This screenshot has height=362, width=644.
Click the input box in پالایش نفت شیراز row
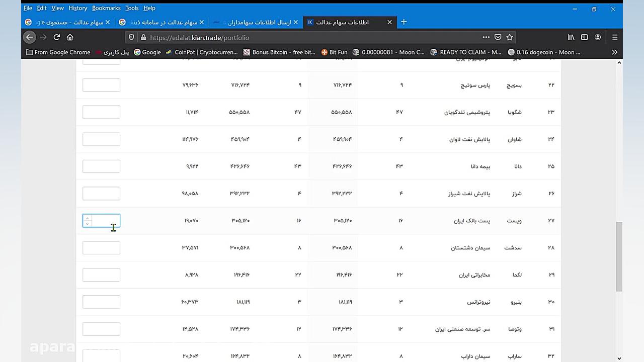pyautogui.click(x=101, y=194)
